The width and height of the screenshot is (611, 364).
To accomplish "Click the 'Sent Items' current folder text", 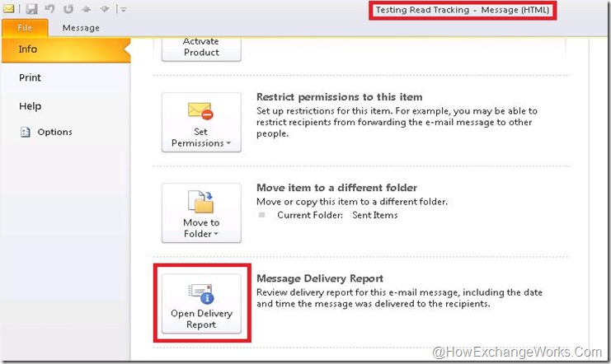I will [x=375, y=215].
